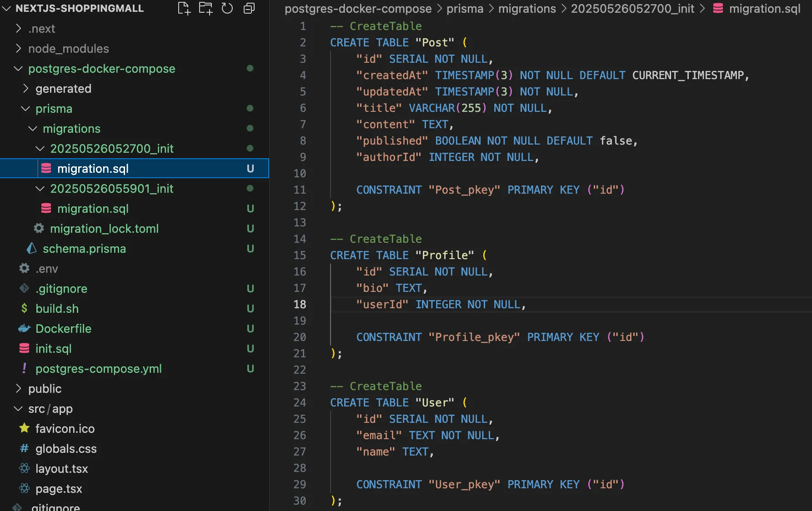
Task: Click line number 1 in the gutter
Action: [x=303, y=26]
